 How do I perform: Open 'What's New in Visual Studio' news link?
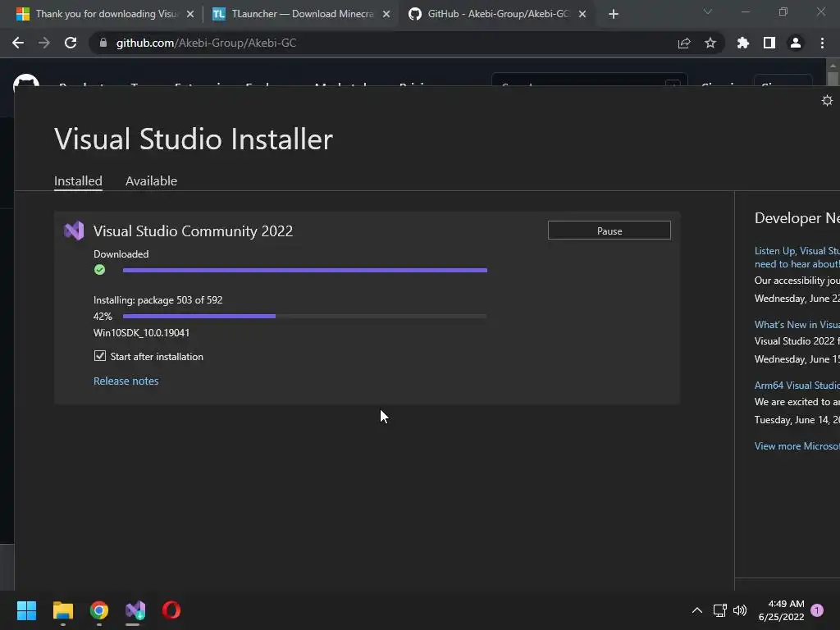(x=797, y=325)
